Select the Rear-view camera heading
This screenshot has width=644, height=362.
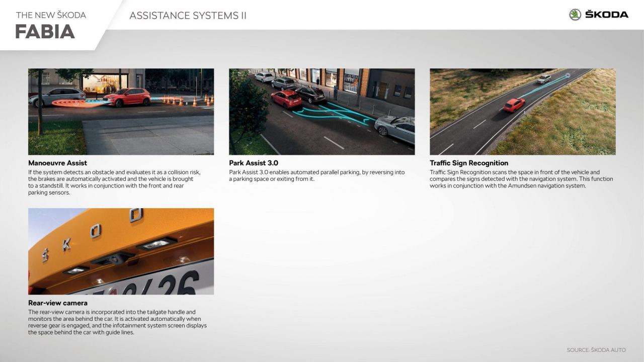click(58, 303)
